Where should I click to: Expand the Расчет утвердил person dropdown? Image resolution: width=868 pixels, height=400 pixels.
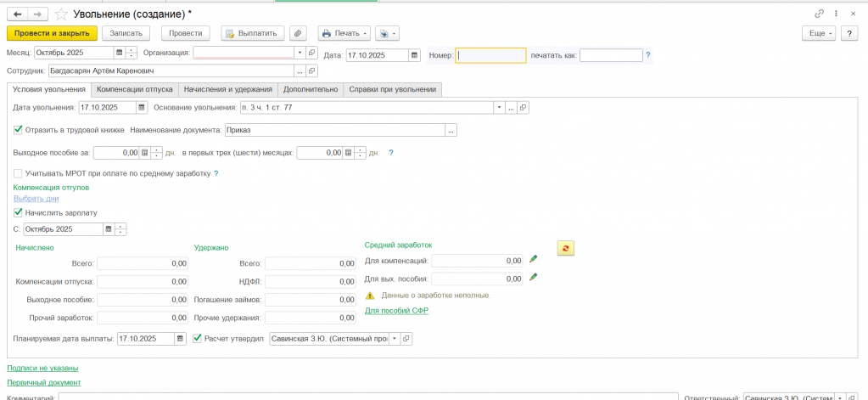(x=395, y=339)
